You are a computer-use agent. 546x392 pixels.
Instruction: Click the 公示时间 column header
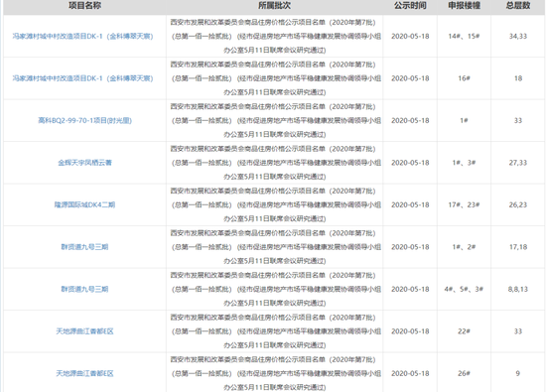click(410, 6)
